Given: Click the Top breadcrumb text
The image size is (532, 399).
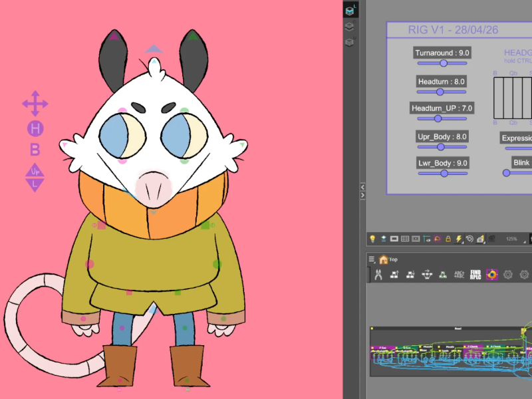Looking at the screenshot, I should (x=393, y=259).
